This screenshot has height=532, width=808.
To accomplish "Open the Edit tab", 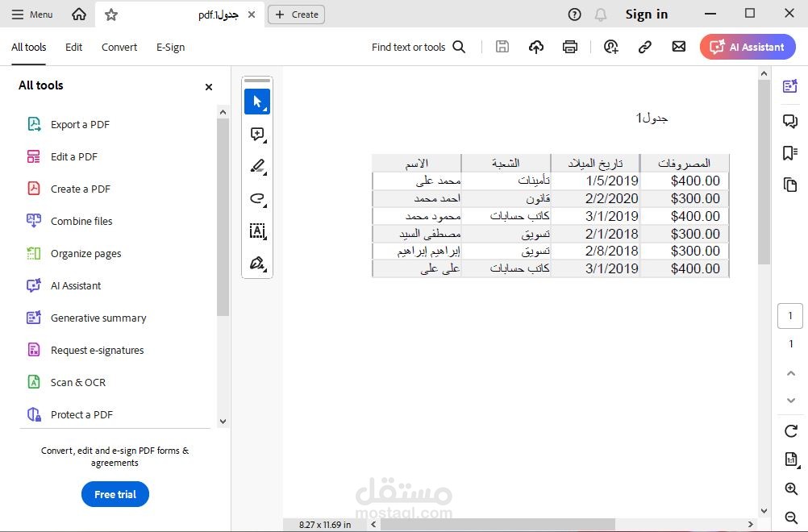I will (73, 47).
